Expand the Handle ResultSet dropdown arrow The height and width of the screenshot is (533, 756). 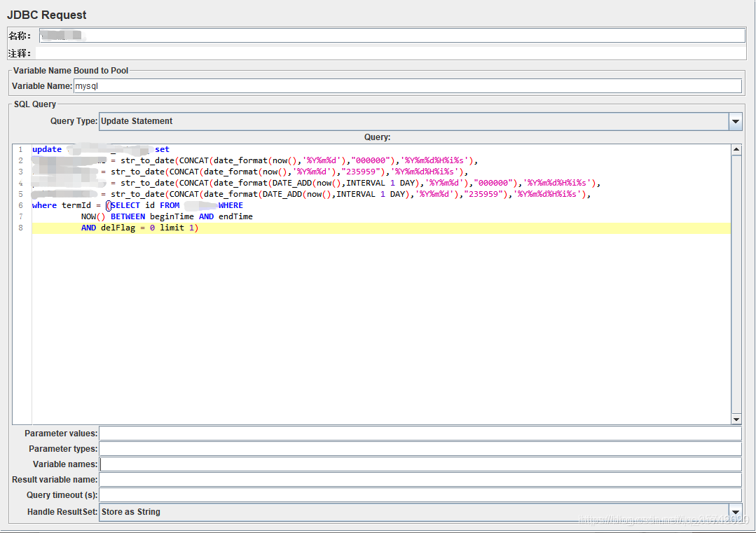[x=735, y=512]
